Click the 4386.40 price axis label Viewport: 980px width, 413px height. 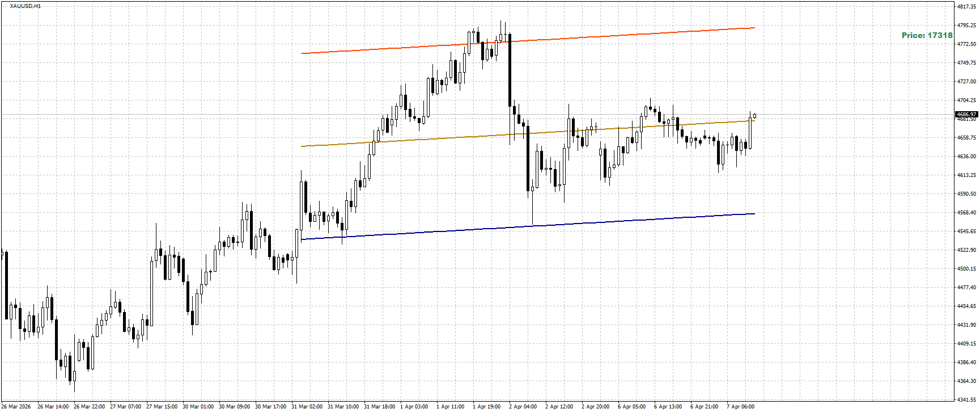point(966,363)
